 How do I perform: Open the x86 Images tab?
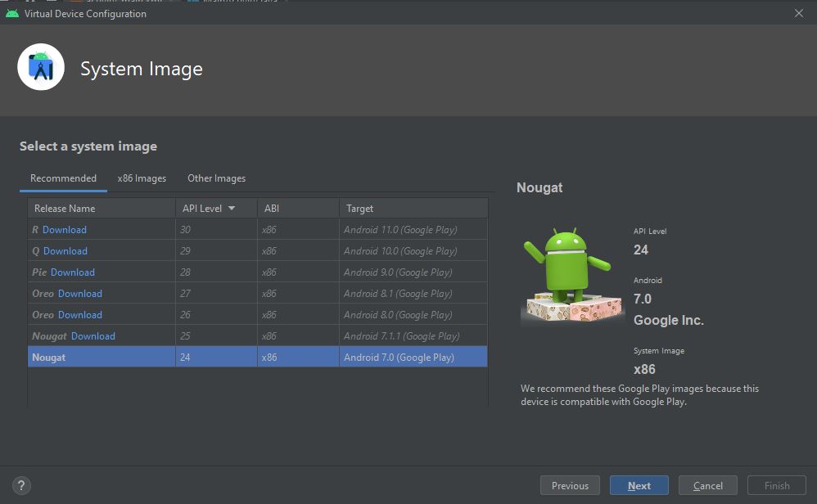(142, 178)
